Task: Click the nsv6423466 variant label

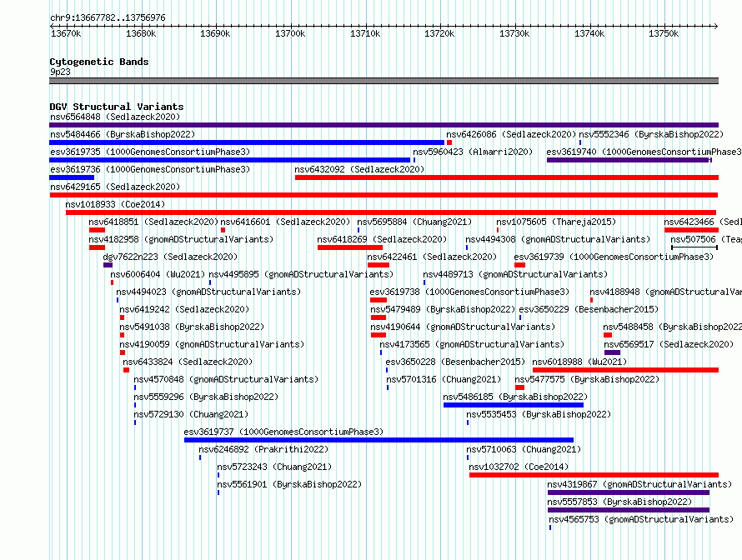Action: coord(703,222)
